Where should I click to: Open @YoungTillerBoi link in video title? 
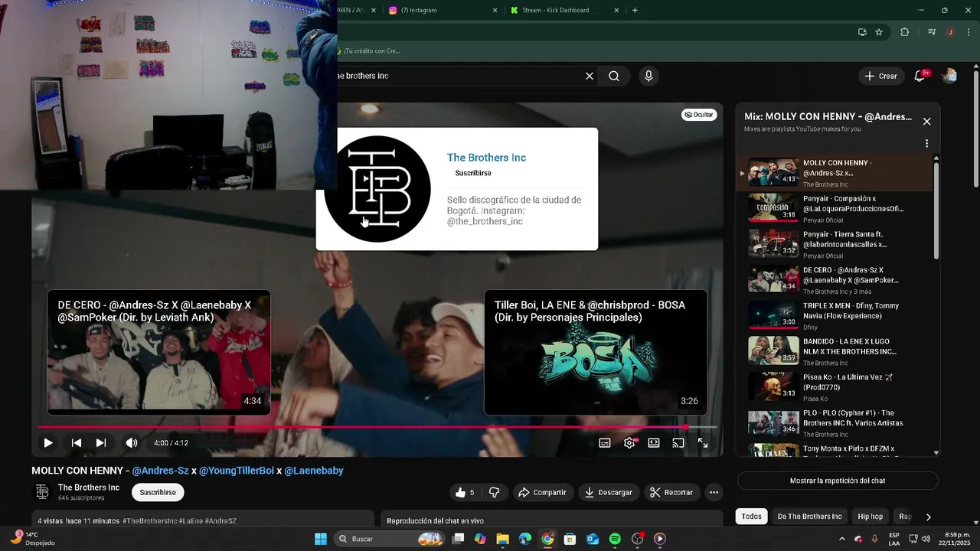coord(237,471)
